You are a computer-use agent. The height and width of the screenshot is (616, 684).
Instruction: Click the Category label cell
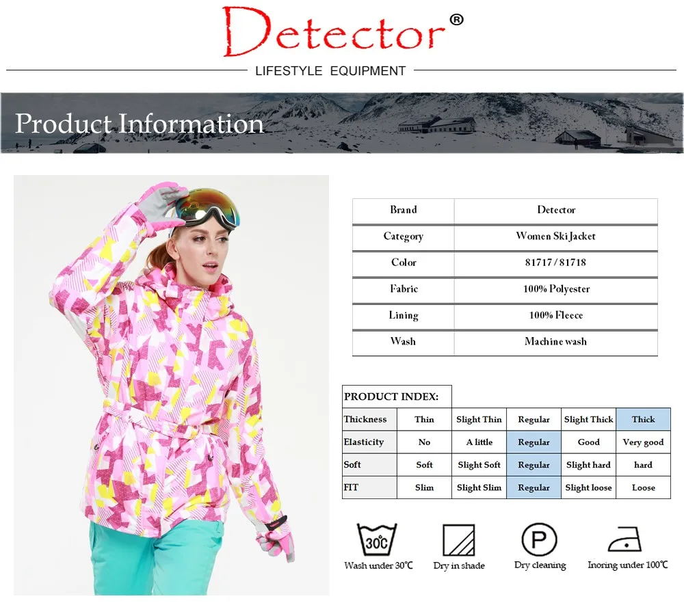[403, 237]
